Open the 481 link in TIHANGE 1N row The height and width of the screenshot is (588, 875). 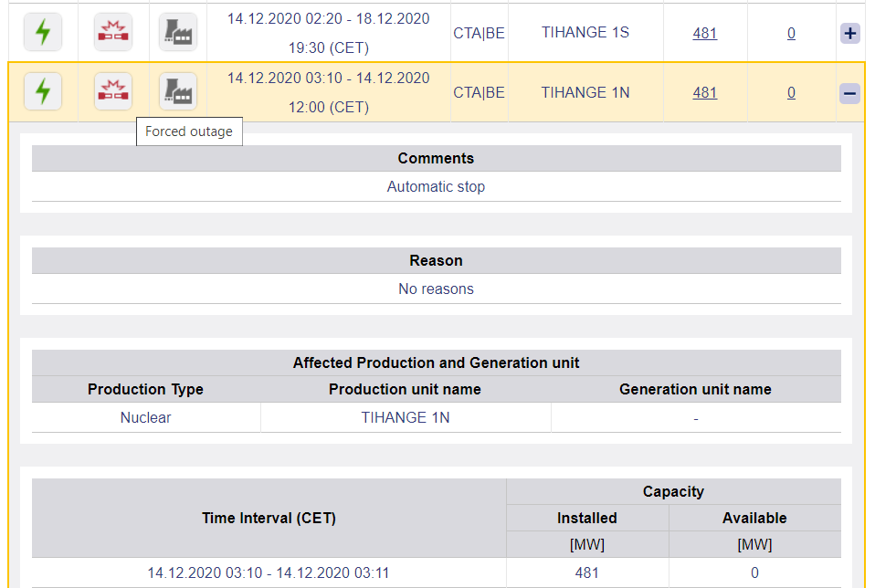click(704, 93)
